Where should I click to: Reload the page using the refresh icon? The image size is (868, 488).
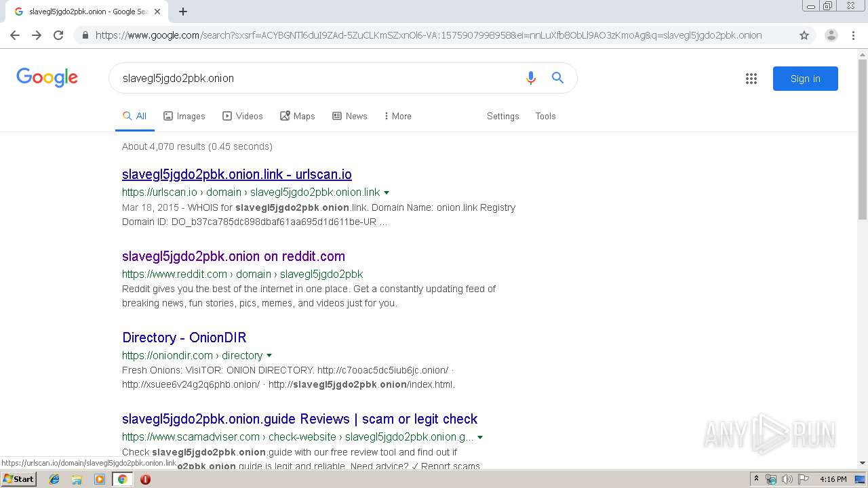coord(58,35)
